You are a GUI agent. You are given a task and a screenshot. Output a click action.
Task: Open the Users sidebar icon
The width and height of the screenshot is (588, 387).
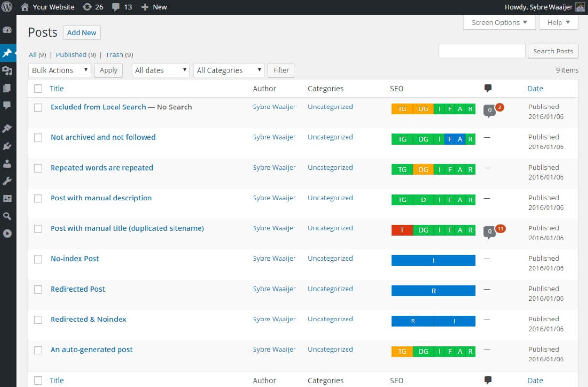coord(7,164)
